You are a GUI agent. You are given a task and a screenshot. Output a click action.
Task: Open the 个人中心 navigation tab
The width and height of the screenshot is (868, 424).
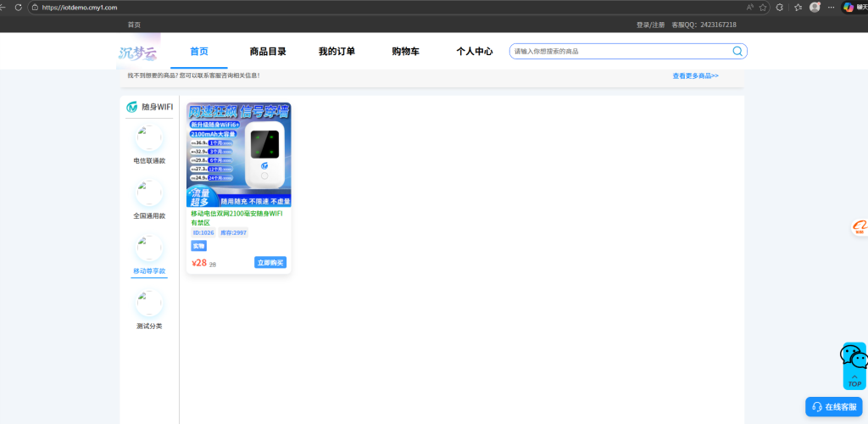tap(475, 52)
